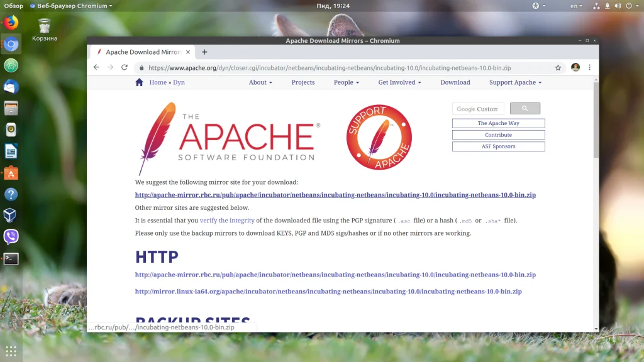
Task: Click the suggested rbc.ru mirror link
Action: 335,195
